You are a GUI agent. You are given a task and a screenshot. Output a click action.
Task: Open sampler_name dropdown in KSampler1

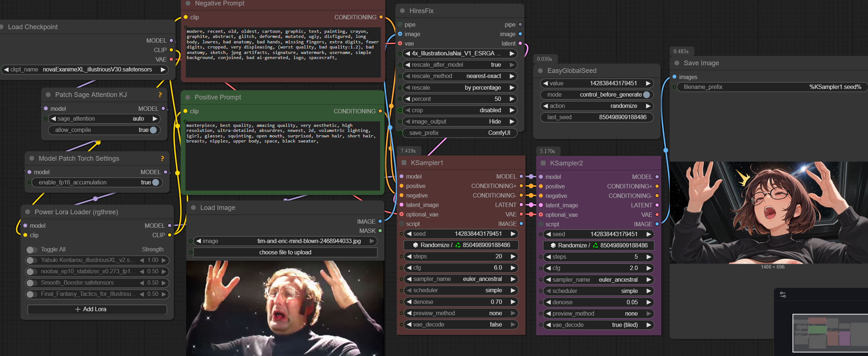pyautogui.click(x=461, y=279)
